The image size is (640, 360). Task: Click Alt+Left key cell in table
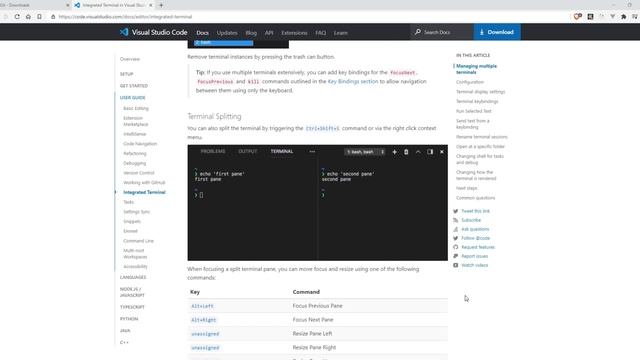pos(202,306)
